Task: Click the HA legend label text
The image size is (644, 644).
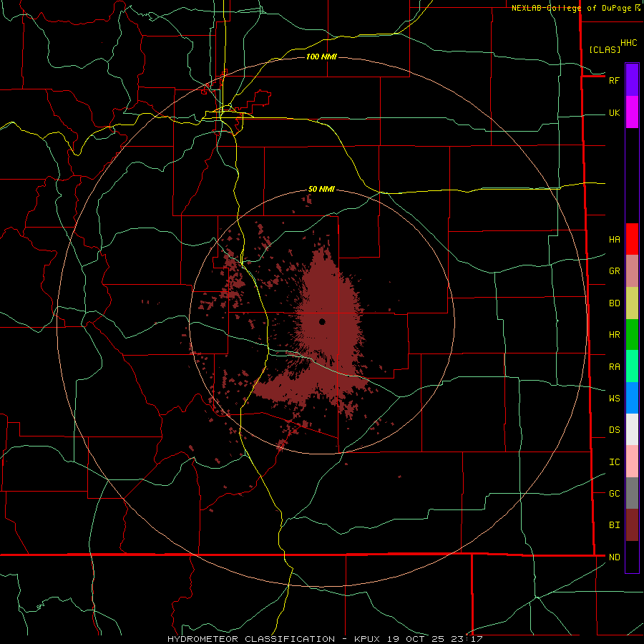Action: 614,240
